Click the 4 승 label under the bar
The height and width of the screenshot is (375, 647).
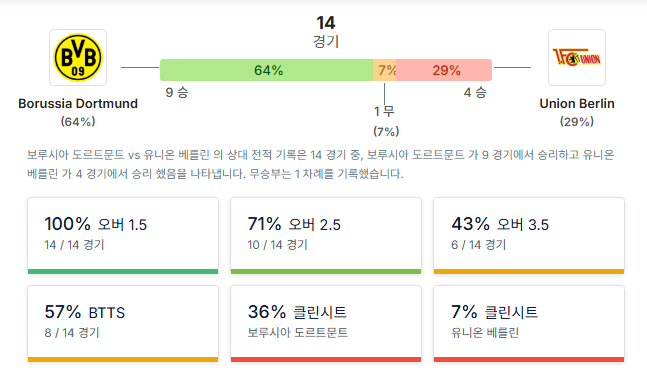[x=475, y=92]
